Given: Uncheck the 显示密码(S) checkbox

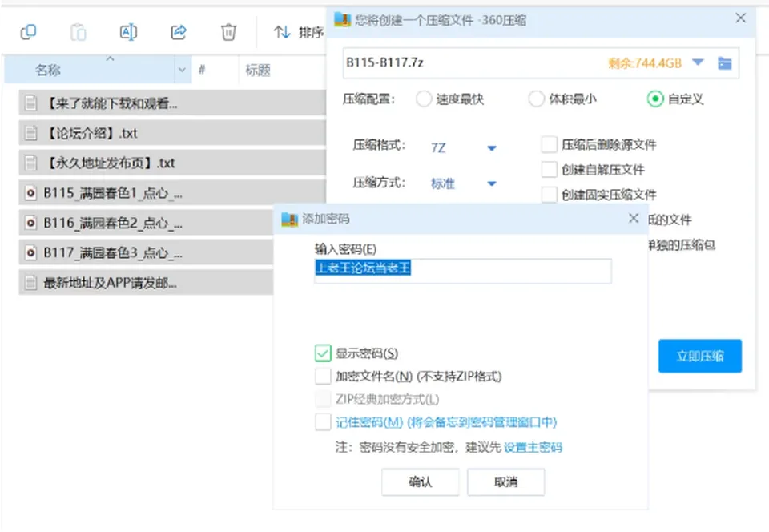Looking at the screenshot, I should [323, 353].
